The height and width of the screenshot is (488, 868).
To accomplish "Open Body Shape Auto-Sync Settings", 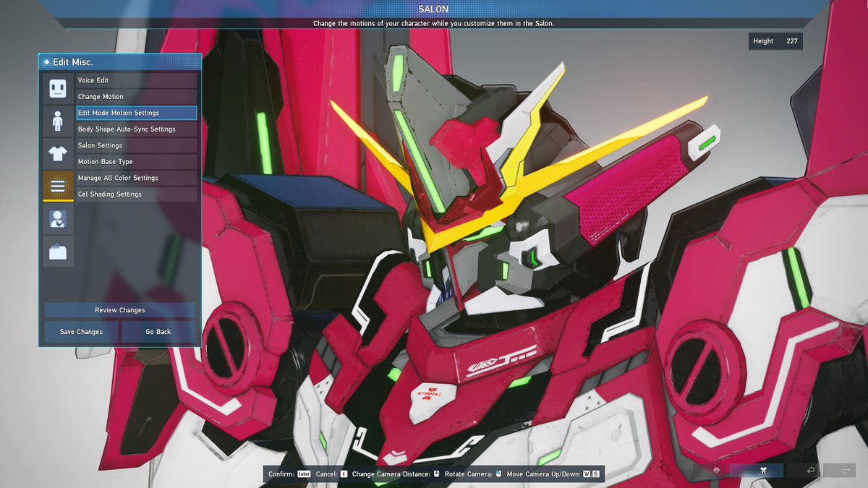I will pyautogui.click(x=137, y=129).
